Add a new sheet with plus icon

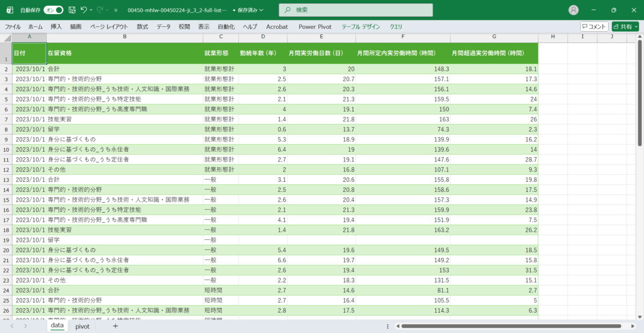tap(115, 326)
